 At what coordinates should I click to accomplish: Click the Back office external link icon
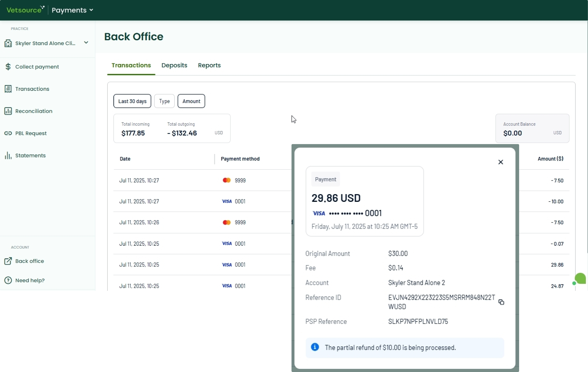[8, 261]
